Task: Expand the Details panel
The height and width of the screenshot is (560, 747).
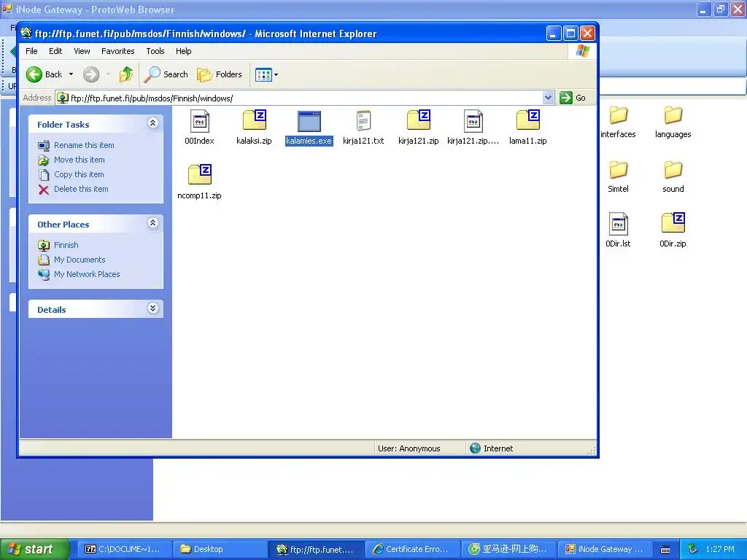Action: (153, 308)
